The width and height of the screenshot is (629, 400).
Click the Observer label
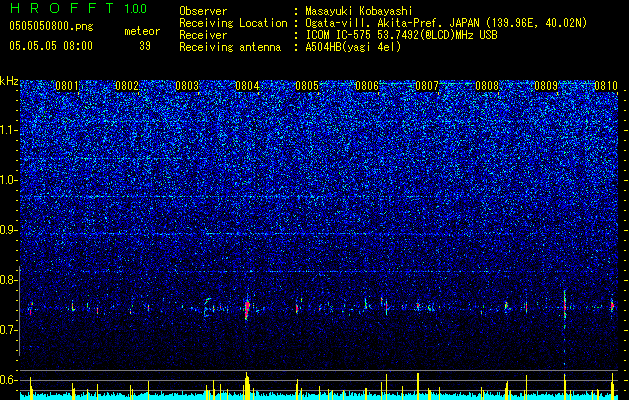(x=203, y=11)
